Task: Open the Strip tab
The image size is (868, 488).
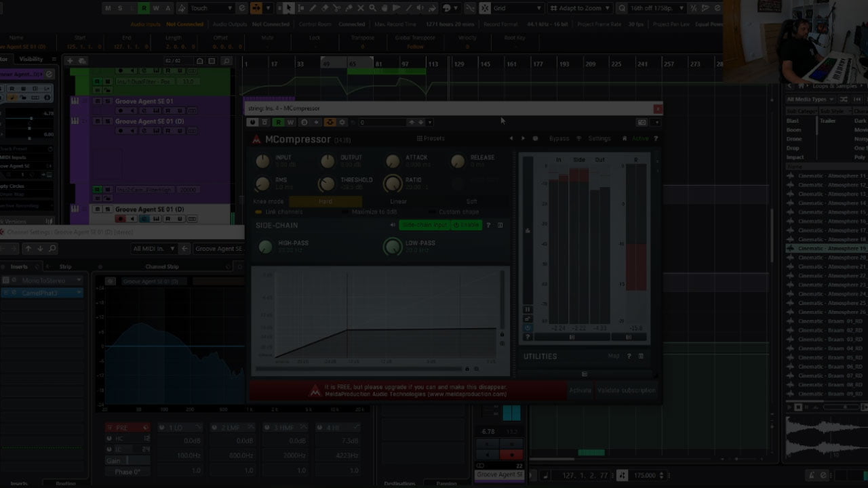Action: [x=65, y=266]
